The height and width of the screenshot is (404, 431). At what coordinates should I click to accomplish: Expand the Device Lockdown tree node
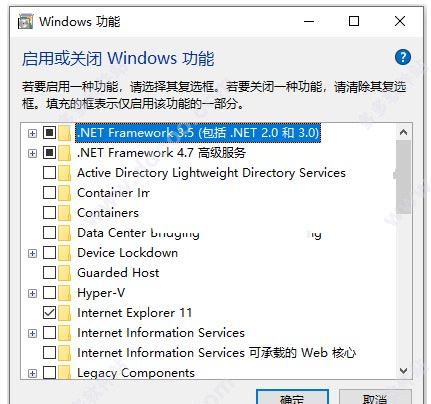pyautogui.click(x=32, y=253)
